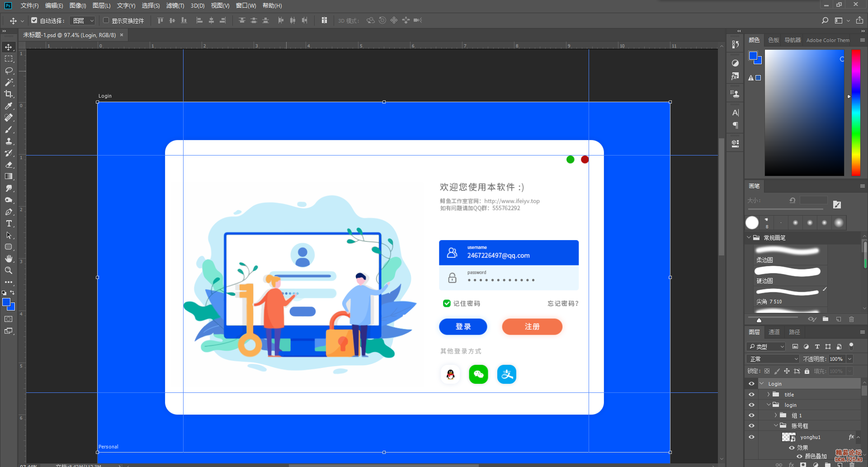Expand the title layer group
Image resolution: width=868 pixels, height=467 pixels.
(x=768, y=394)
